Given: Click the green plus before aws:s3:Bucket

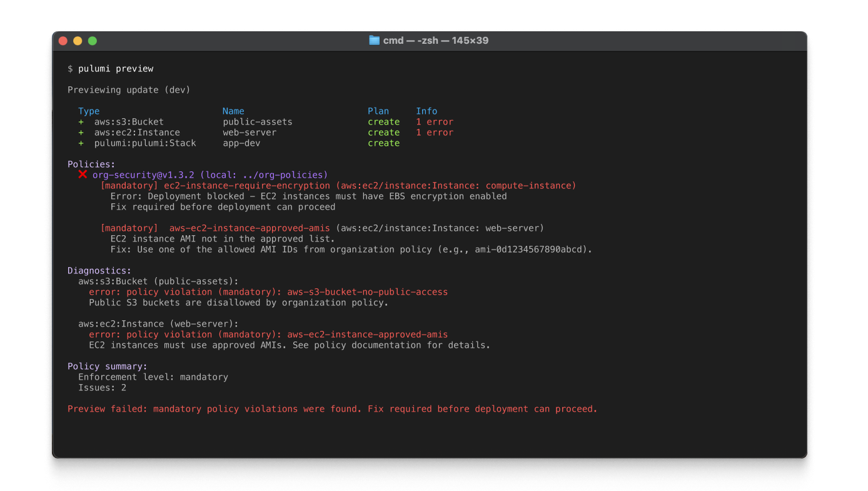Looking at the screenshot, I should pos(81,122).
